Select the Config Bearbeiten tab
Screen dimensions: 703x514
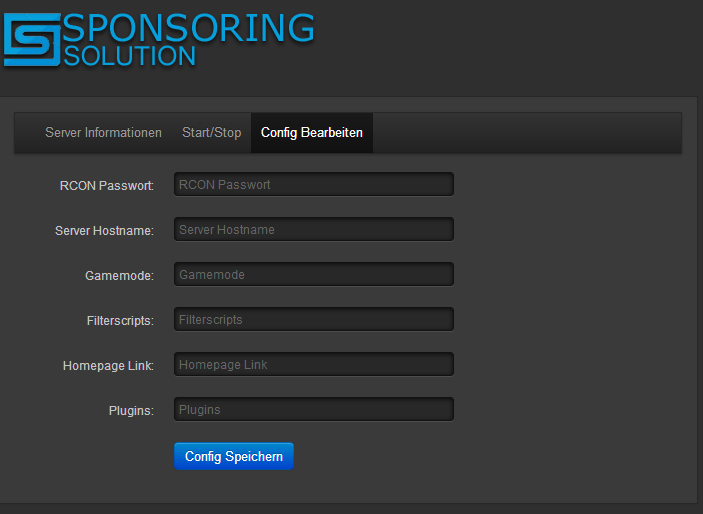pyautogui.click(x=312, y=133)
